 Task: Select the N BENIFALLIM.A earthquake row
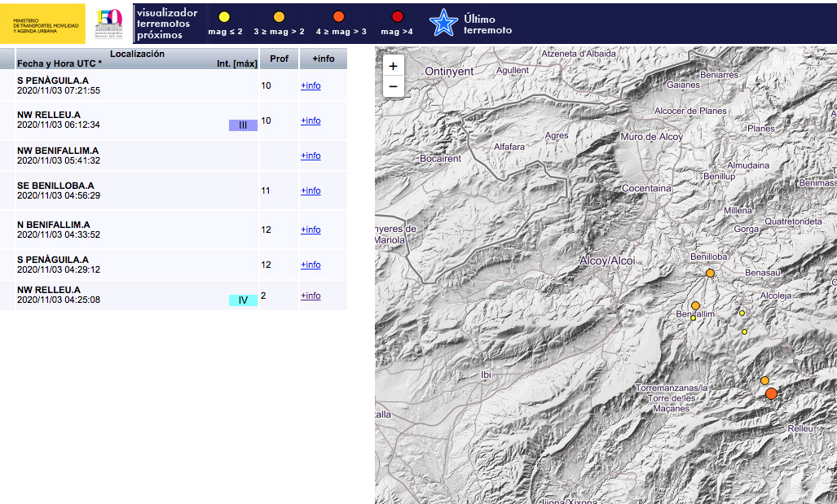[x=174, y=230]
